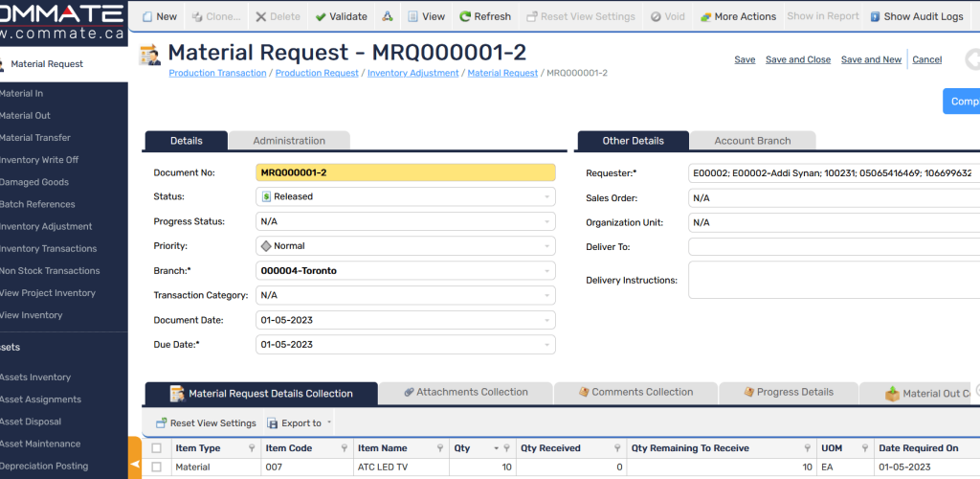This screenshot has width=980, height=479.
Task: Open the Attachments Collection tab
Action: 466,393
